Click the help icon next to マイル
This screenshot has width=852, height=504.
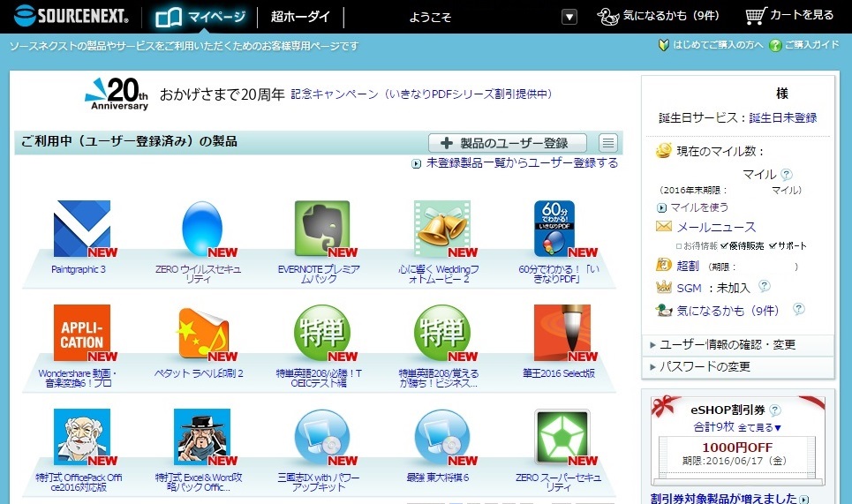tap(787, 175)
